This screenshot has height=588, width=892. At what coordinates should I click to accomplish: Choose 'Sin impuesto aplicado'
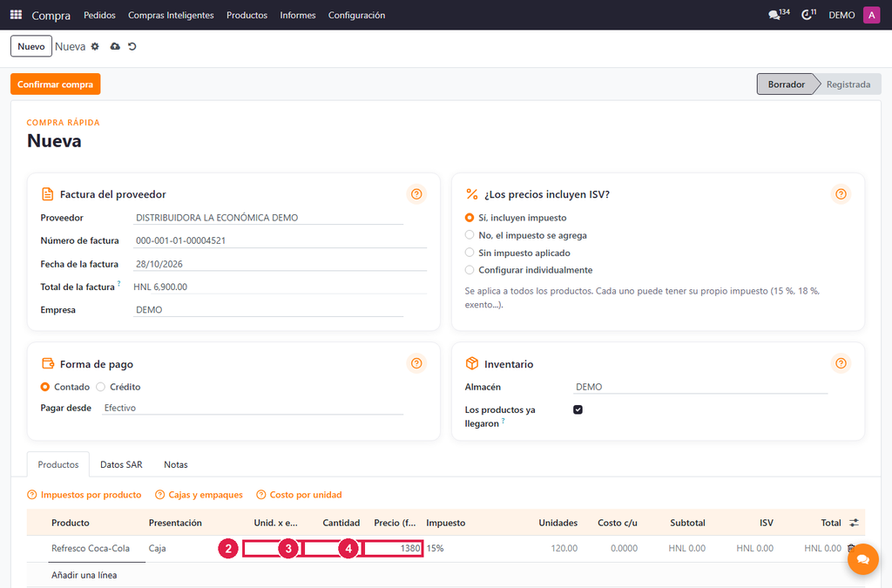coord(470,253)
